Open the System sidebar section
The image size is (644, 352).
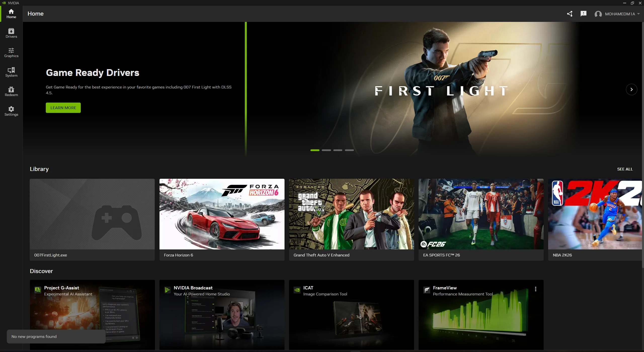(11, 72)
